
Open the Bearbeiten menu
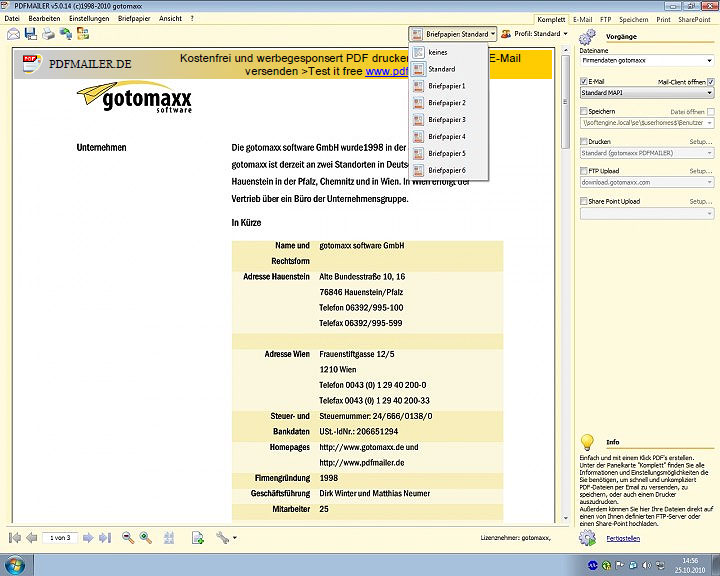44,19
